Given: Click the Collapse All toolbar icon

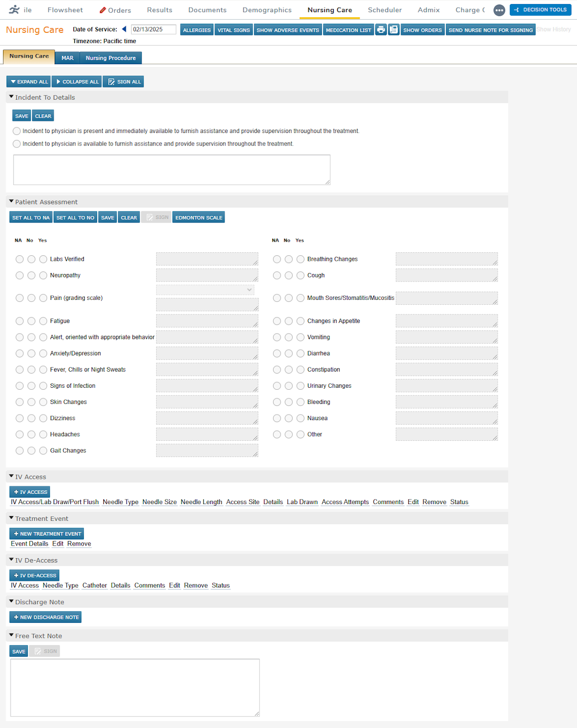Looking at the screenshot, I should point(58,81).
